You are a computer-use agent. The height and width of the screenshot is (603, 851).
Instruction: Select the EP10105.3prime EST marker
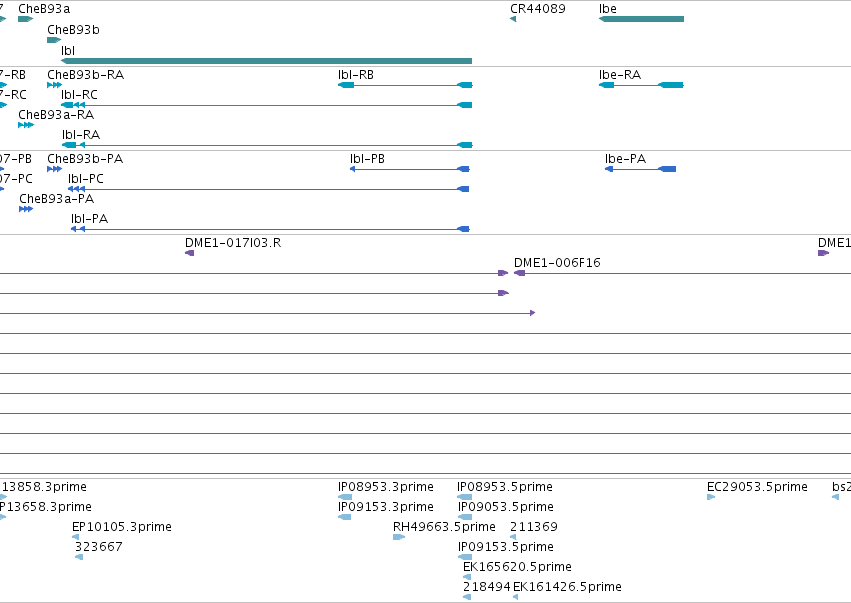[x=75, y=537]
